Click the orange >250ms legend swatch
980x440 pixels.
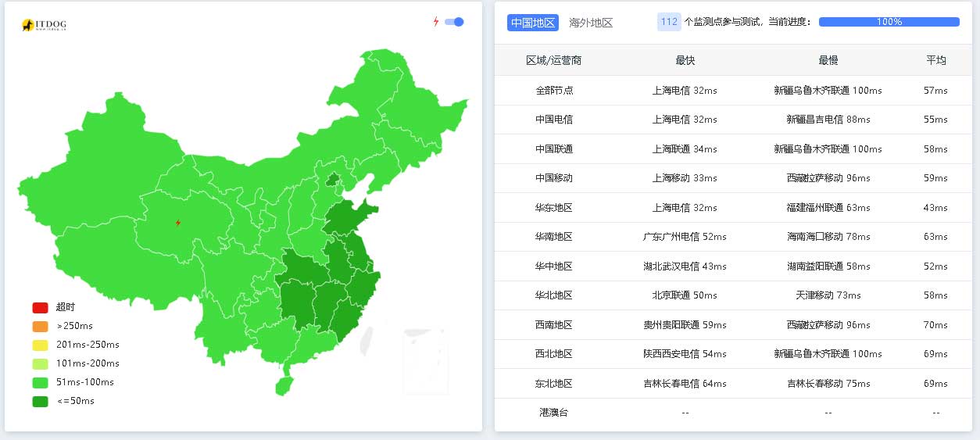[x=40, y=326]
